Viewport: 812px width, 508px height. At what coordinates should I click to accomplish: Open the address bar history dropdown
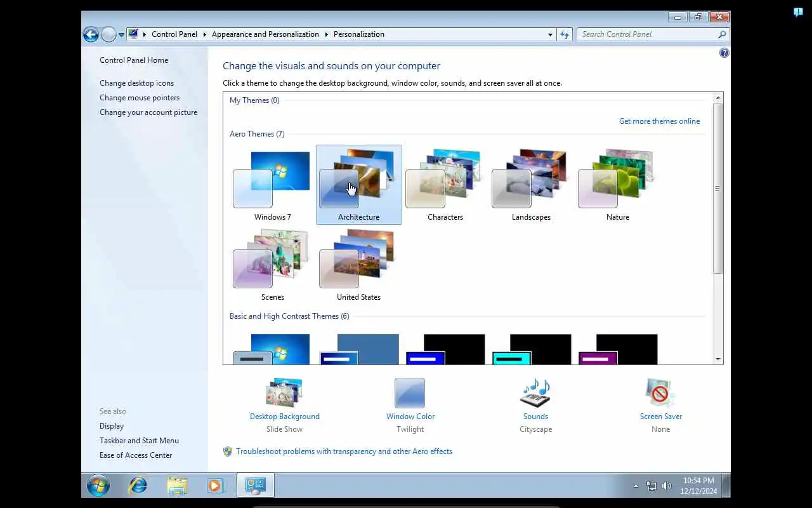tap(550, 34)
